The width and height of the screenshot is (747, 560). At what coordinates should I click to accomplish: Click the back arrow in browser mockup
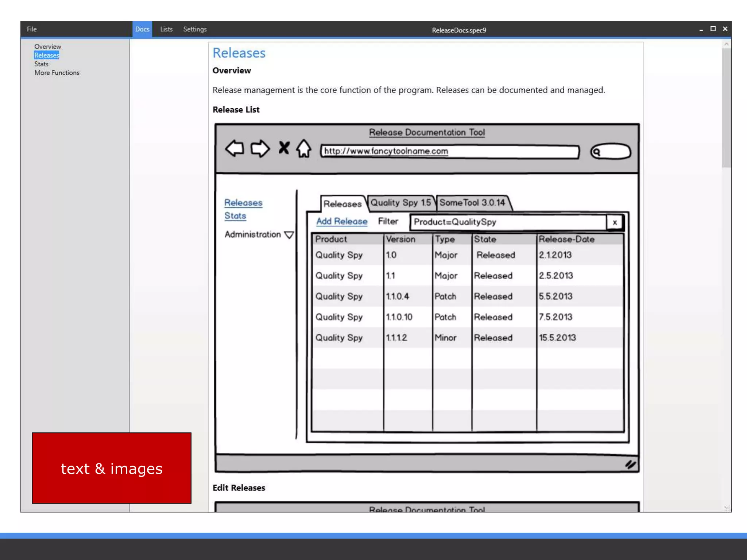234,148
